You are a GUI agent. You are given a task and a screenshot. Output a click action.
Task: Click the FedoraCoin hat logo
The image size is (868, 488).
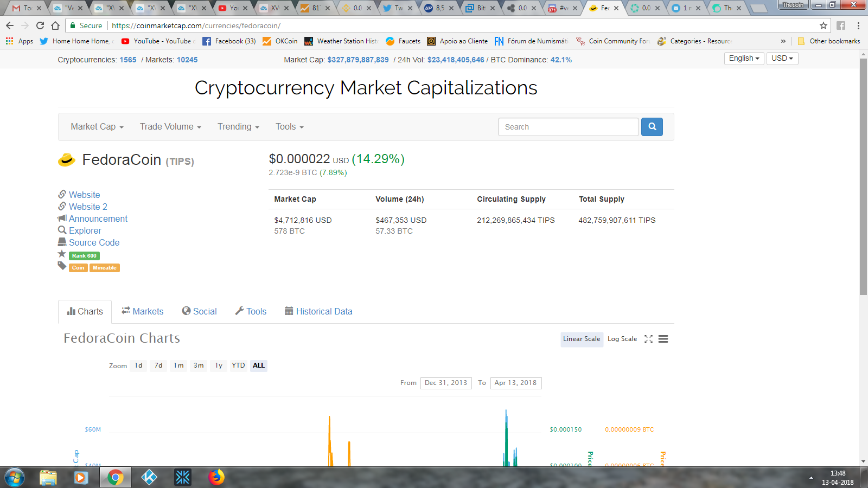click(66, 159)
